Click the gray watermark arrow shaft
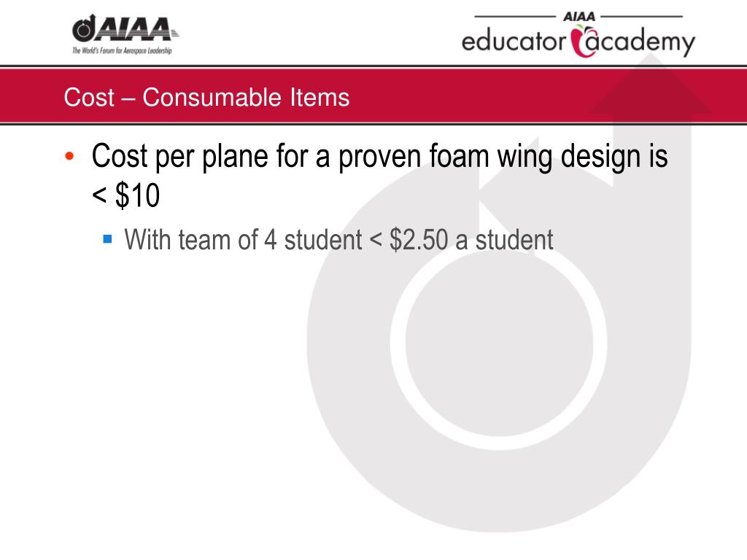The height and width of the screenshot is (560, 747). coord(651,238)
